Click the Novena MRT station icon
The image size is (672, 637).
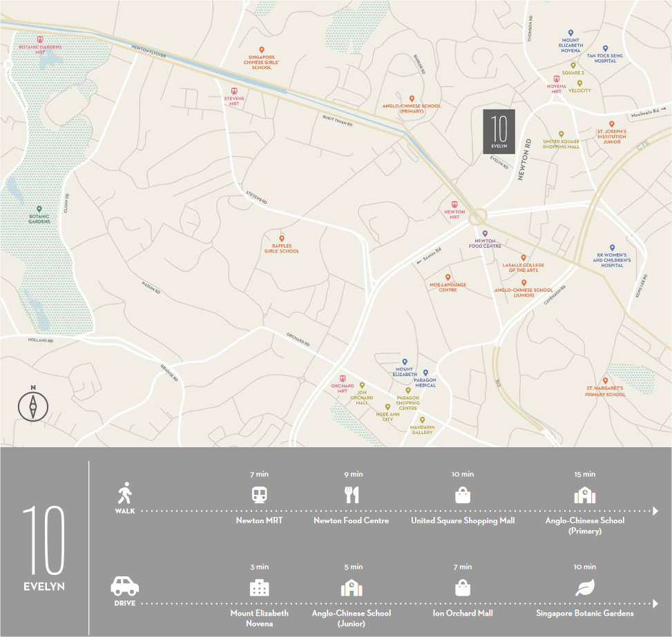[556, 79]
